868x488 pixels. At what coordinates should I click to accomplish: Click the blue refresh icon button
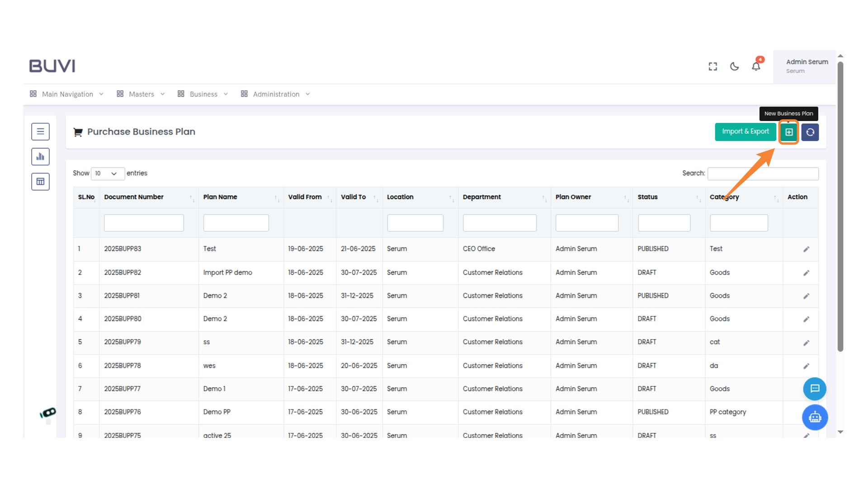tap(810, 132)
